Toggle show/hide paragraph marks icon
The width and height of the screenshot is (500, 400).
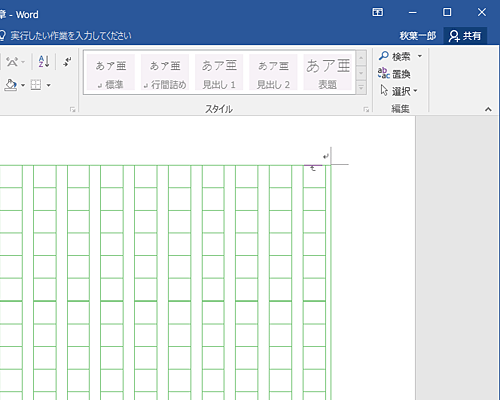(67, 62)
